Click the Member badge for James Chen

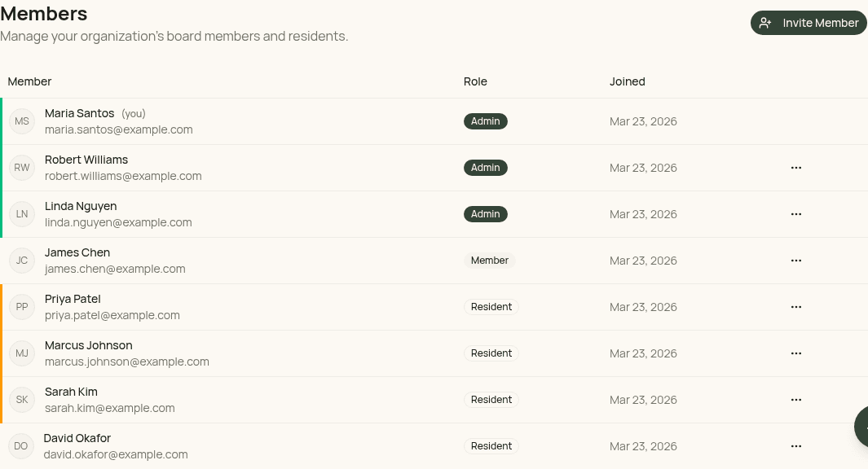489,261
